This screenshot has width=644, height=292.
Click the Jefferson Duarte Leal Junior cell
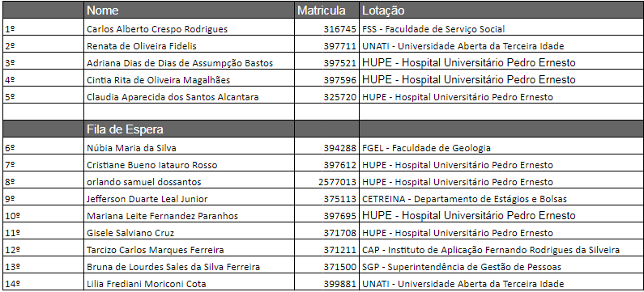(x=189, y=199)
